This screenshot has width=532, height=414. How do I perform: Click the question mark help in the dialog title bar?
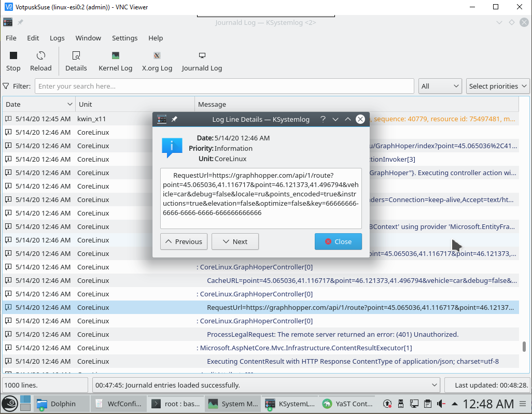(x=323, y=119)
